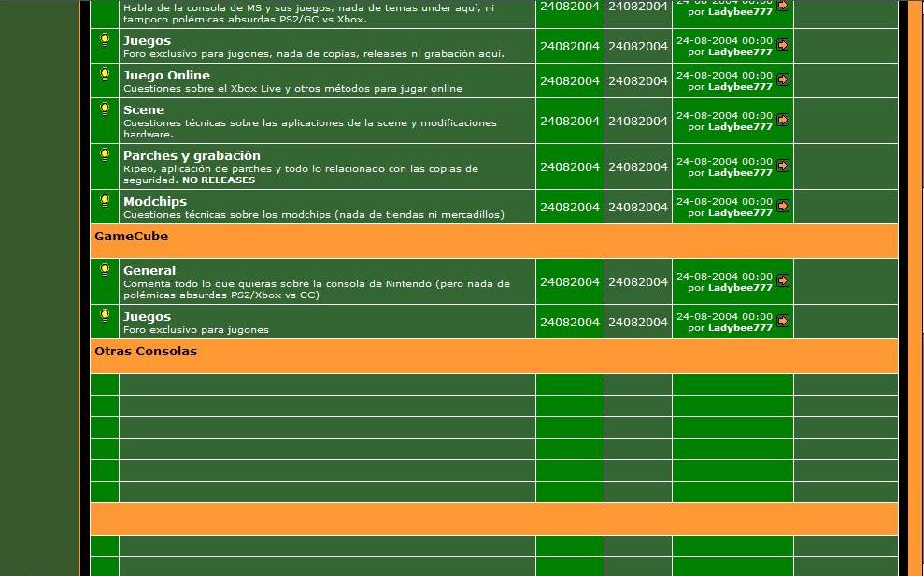
Task: Visit Ladybee777 profile in GameCube Juegos row
Action: click(740, 328)
